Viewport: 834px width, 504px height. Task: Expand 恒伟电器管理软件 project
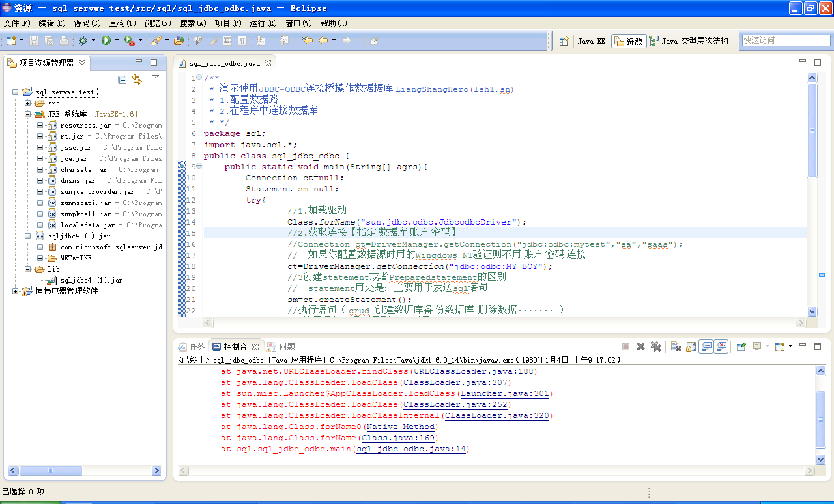pos(16,291)
